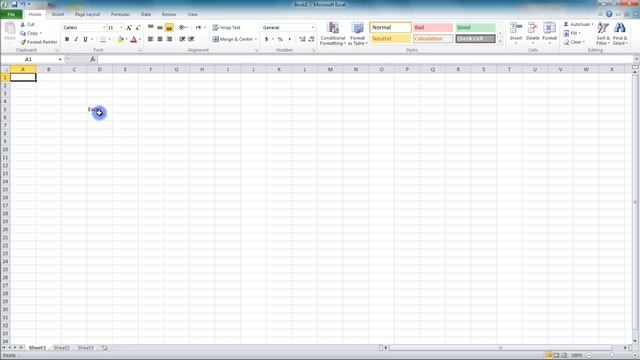The height and width of the screenshot is (360, 640).
Task: Open the Calibri font name dropdown
Action: pos(104,27)
